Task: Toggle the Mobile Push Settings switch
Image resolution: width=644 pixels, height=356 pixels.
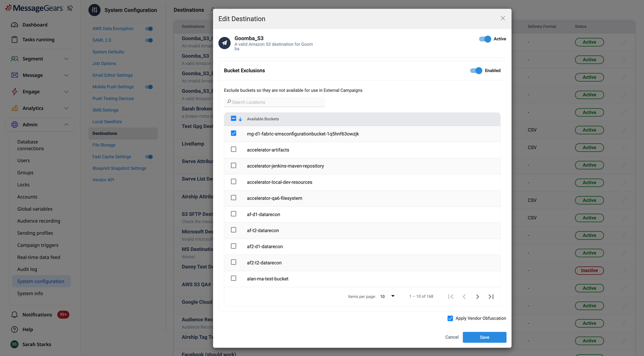Action: 149,87
